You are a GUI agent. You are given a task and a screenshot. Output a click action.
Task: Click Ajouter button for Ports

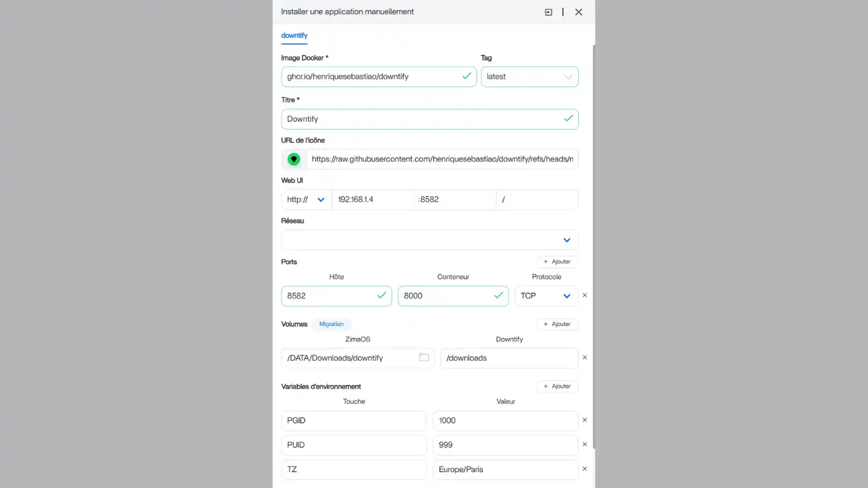pyautogui.click(x=557, y=262)
